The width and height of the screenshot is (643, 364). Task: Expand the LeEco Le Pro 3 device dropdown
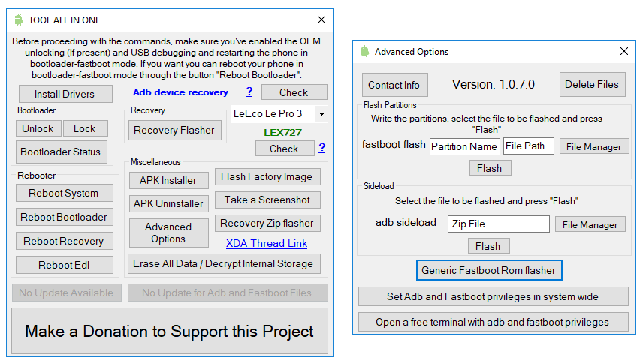(322, 114)
